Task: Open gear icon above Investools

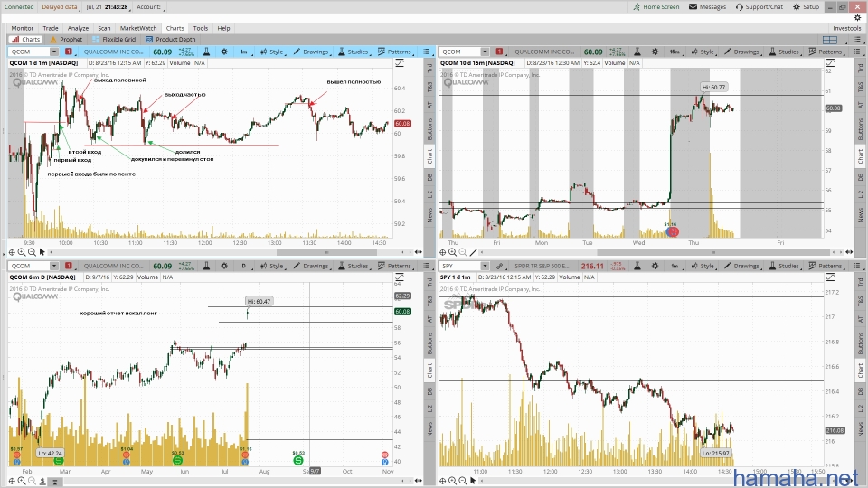Action: coord(857,18)
